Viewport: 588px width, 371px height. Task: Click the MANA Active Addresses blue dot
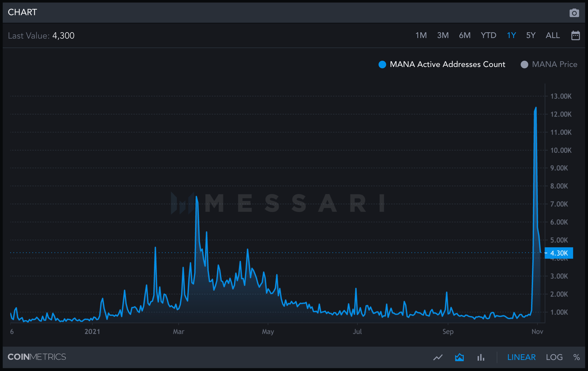tap(382, 64)
